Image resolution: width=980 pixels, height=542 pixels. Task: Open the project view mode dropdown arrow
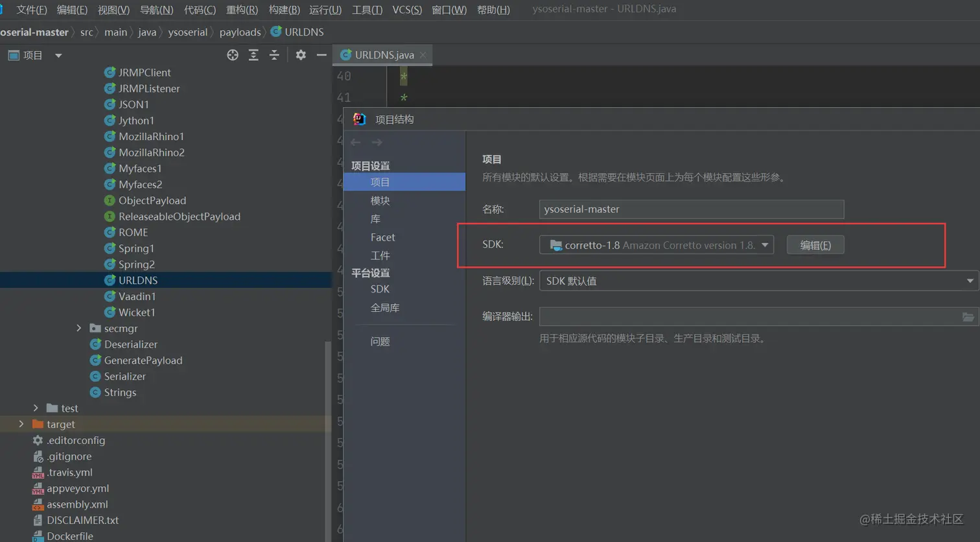(58, 56)
